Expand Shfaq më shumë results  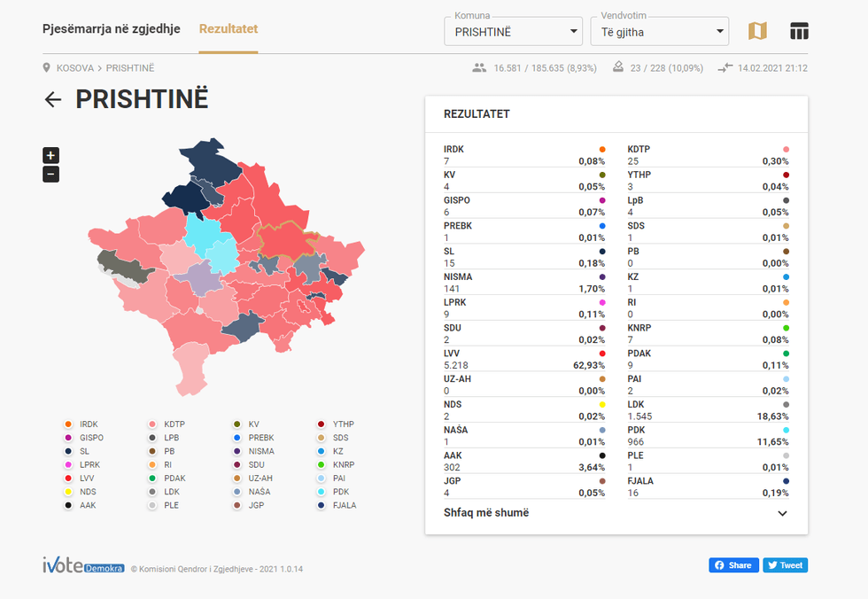click(616, 513)
